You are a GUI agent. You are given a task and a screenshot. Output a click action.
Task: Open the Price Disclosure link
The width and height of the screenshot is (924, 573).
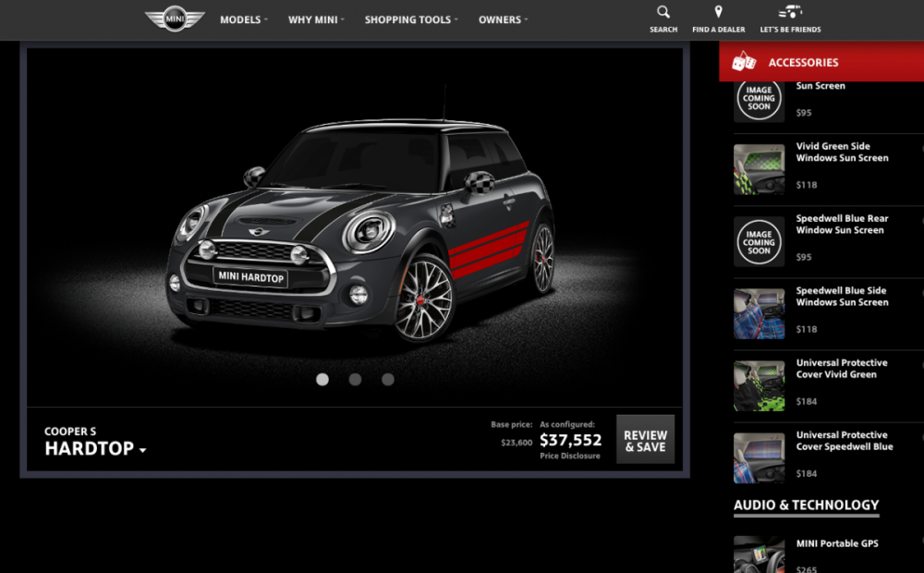point(570,456)
